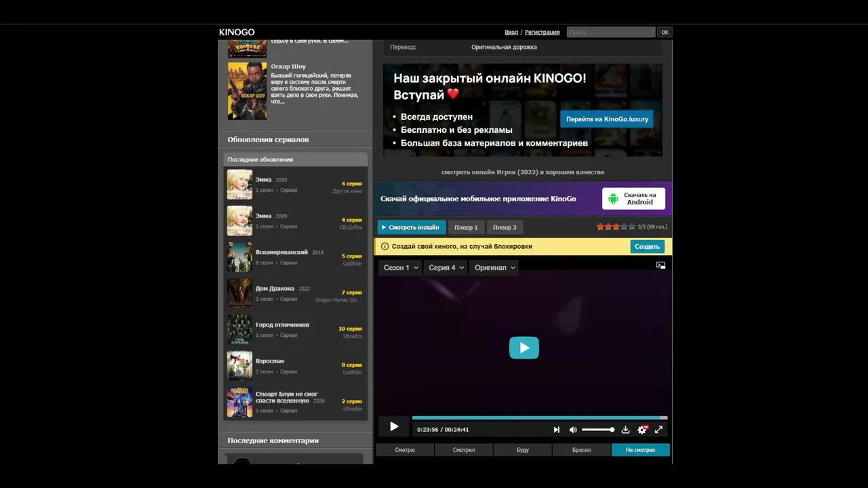This screenshot has width=868, height=488.
Task: Click the 0 серия label for Взрослые
Action: 352,365
